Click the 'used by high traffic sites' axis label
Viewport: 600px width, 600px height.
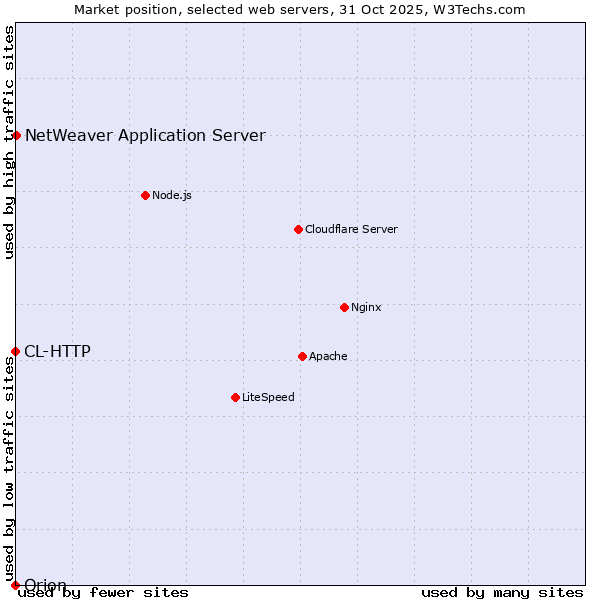pyautogui.click(x=9, y=142)
